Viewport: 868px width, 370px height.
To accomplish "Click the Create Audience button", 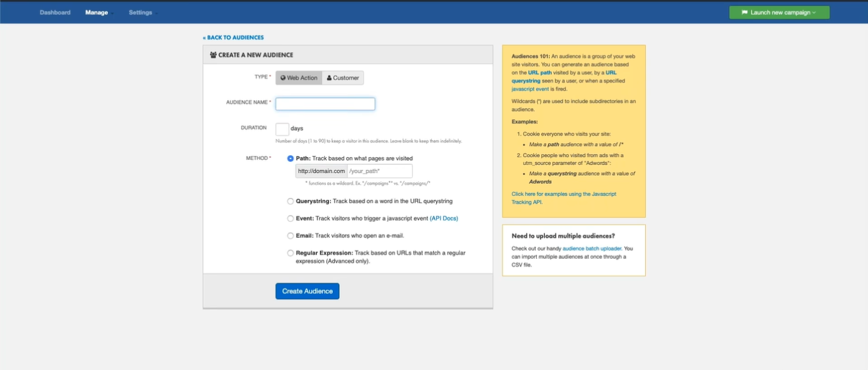I will coord(307,291).
